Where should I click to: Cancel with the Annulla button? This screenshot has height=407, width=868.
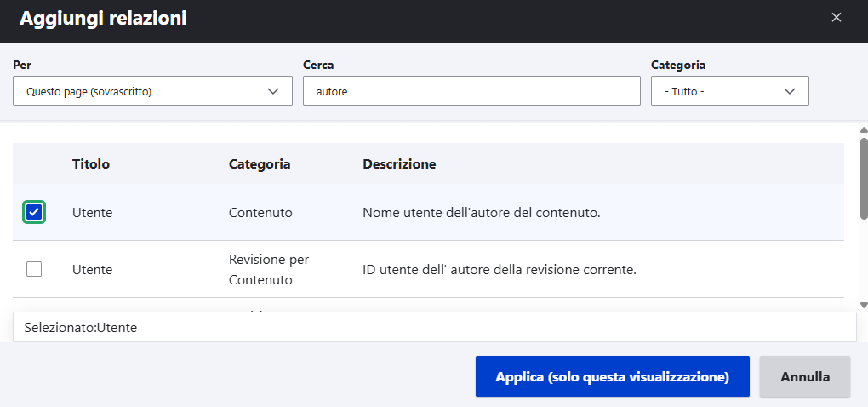click(x=804, y=376)
